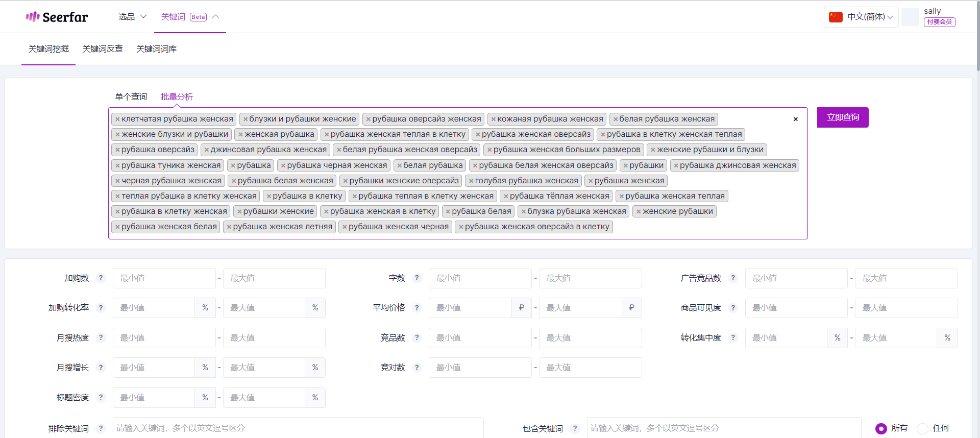Open help tooltip for 加购数
Image resolution: width=980 pixels, height=438 pixels.
101,278
